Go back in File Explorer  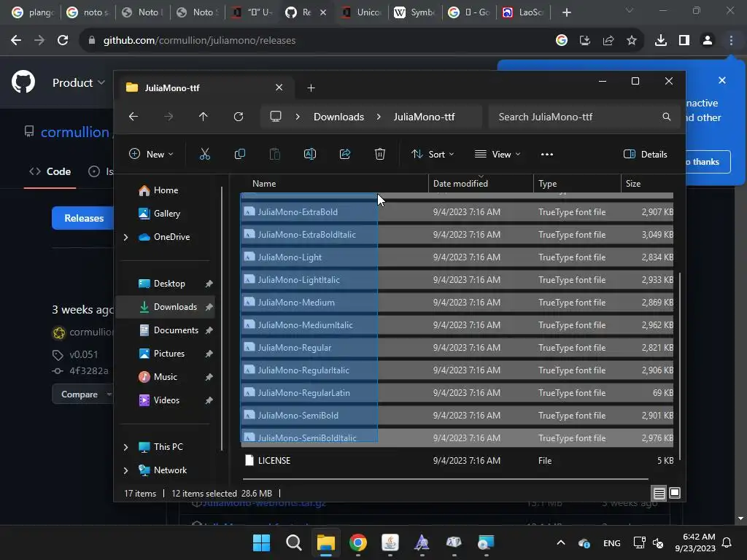(x=133, y=117)
